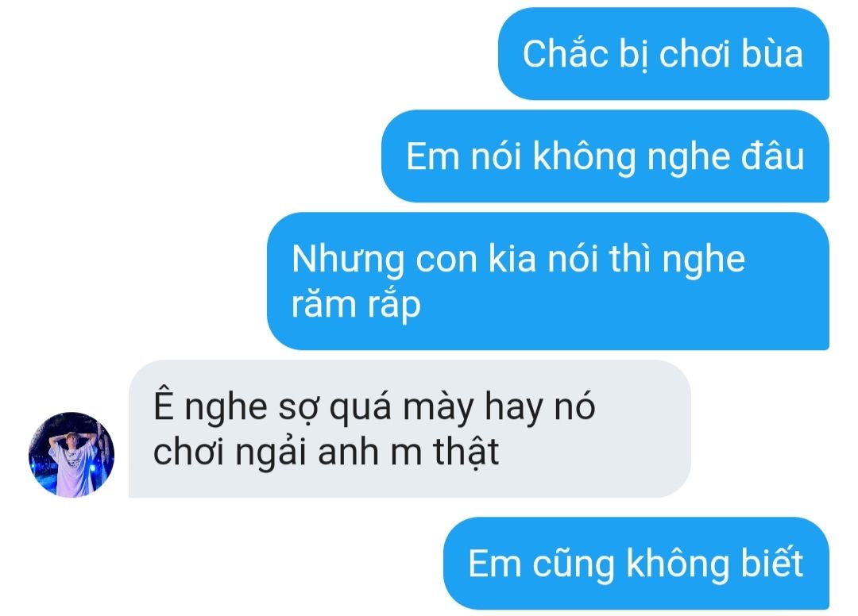Screen dimensions: 858x616
Task: Select the "Em cũng không biết" message bubble
Action: coord(636,564)
